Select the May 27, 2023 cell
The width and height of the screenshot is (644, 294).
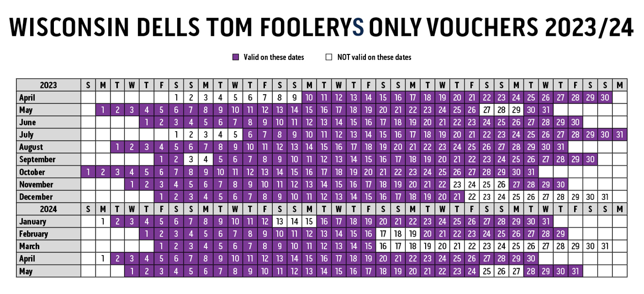point(487,110)
